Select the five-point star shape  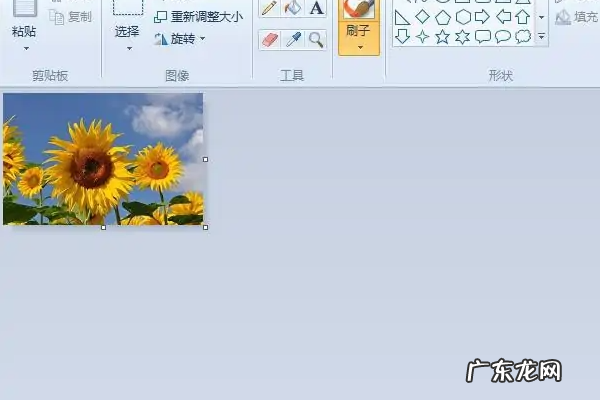(442, 37)
